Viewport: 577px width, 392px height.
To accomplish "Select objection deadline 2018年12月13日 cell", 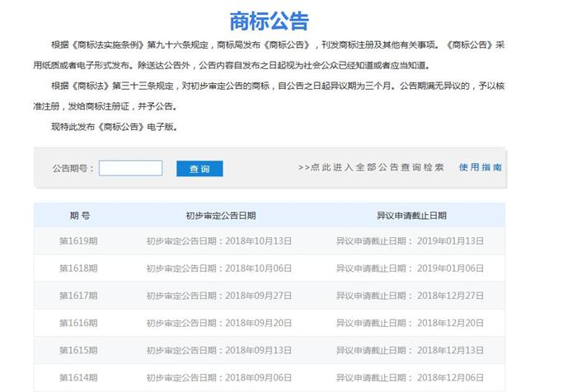I will coord(410,350).
